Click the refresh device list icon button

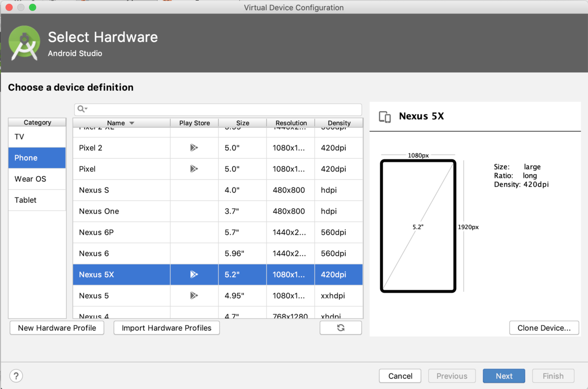click(341, 328)
